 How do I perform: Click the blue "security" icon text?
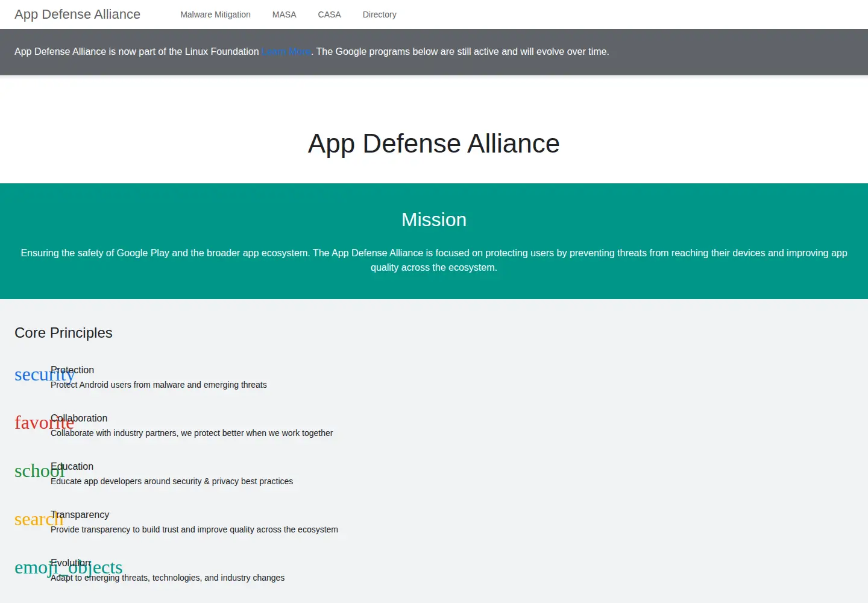[x=45, y=375]
